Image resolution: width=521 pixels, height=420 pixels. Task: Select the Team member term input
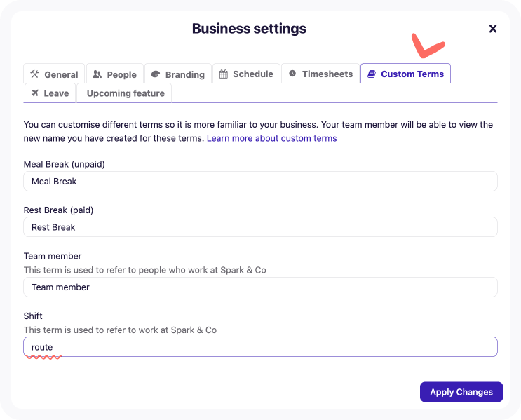[x=260, y=287]
